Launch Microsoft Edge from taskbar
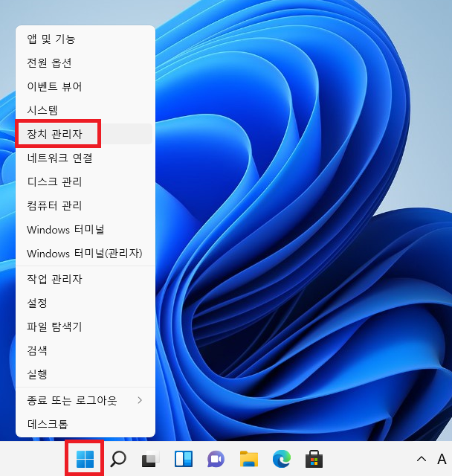 click(282, 459)
